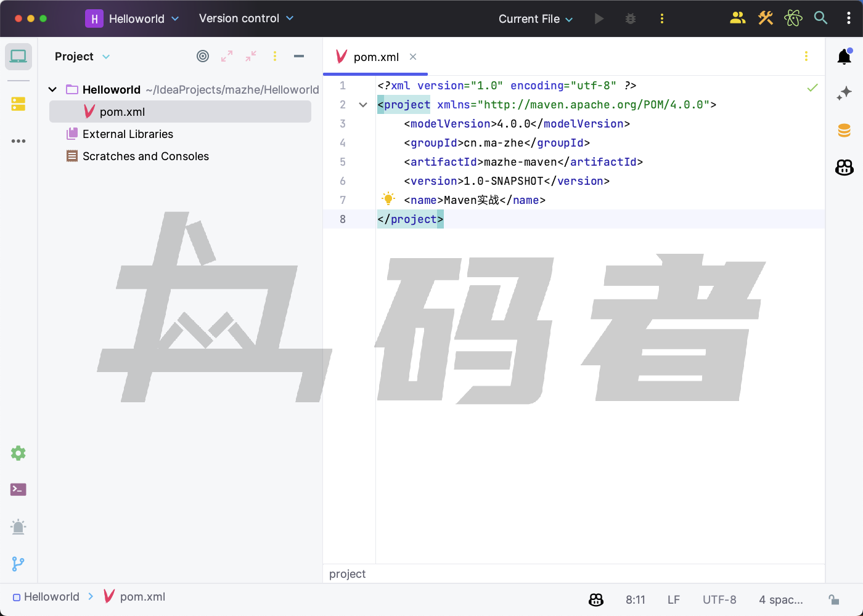Open the Version control menu
This screenshot has width=863, height=616.
(246, 18)
